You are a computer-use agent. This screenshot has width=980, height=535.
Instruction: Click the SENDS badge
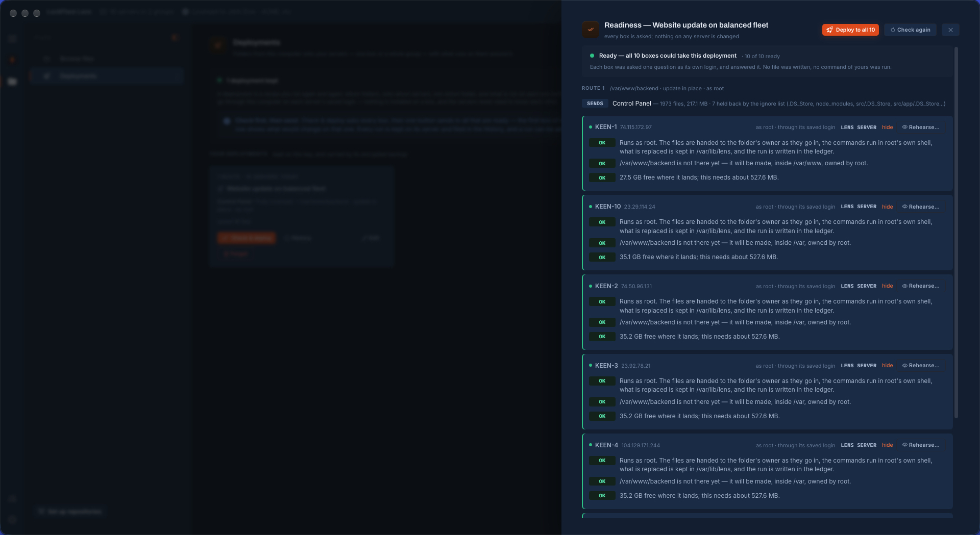click(595, 104)
